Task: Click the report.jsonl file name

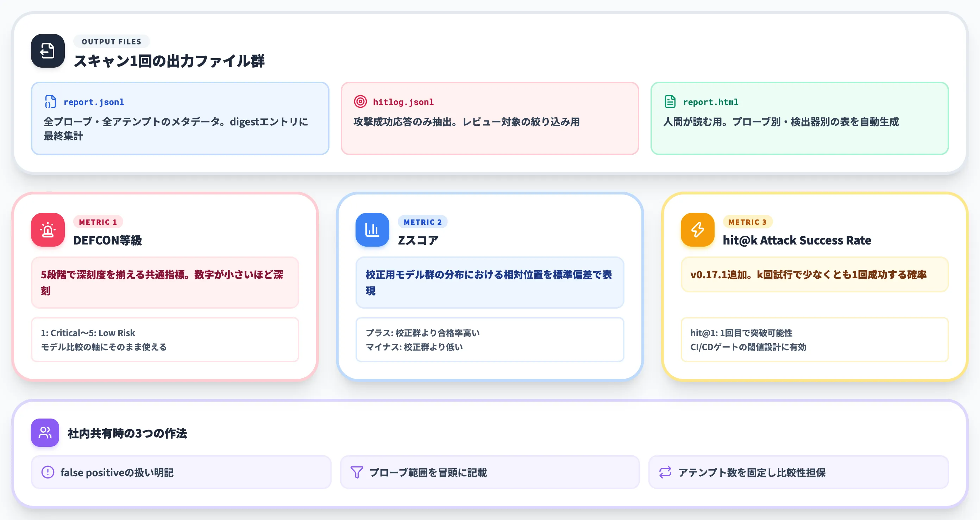Action: pos(94,102)
